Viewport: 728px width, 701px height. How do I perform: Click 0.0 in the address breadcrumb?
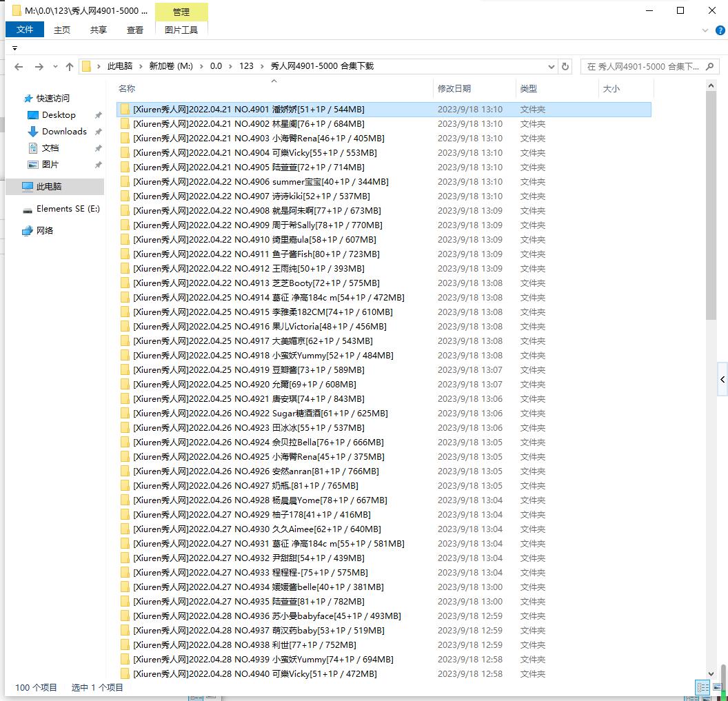coord(216,66)
